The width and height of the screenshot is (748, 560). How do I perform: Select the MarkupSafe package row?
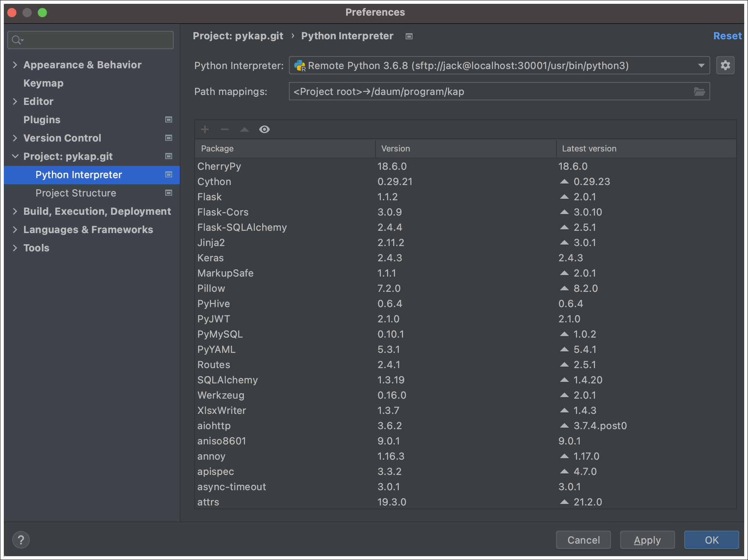pos(465,273)
